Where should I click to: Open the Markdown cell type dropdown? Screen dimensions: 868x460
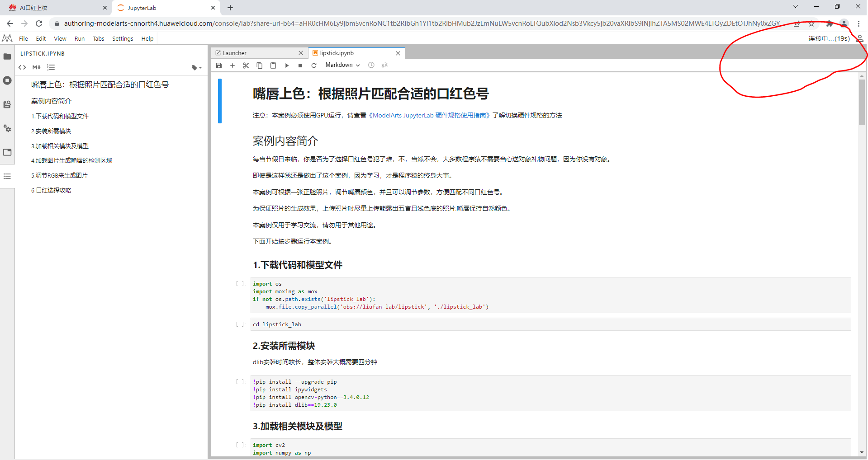342,65
